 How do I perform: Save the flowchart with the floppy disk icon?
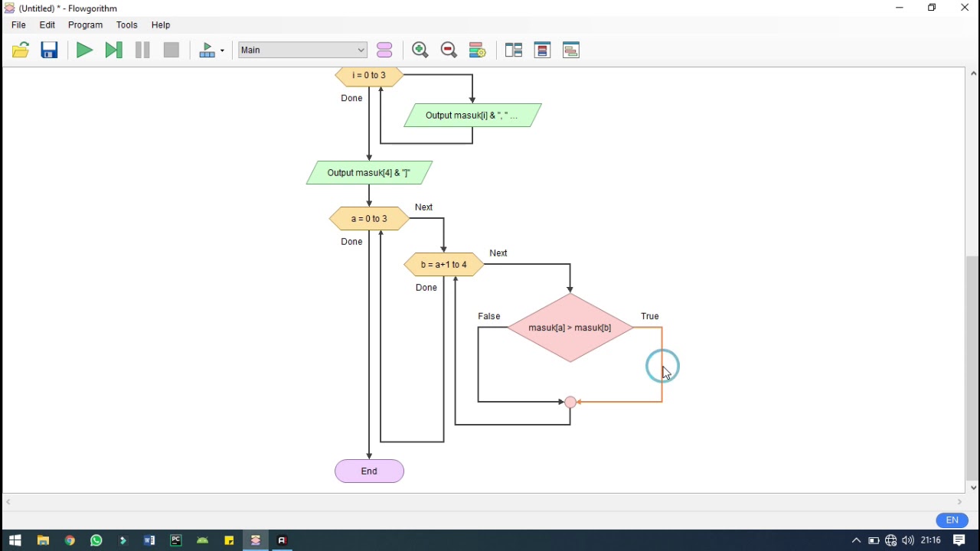point(50,51)
